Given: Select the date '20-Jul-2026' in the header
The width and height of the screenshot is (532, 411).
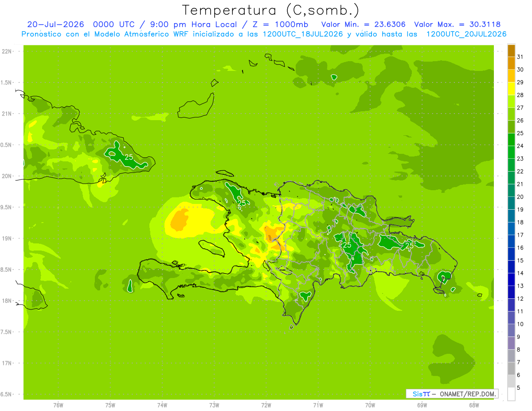Looking at the screenshot, I should pyautogui.click(x=56, y=24).
